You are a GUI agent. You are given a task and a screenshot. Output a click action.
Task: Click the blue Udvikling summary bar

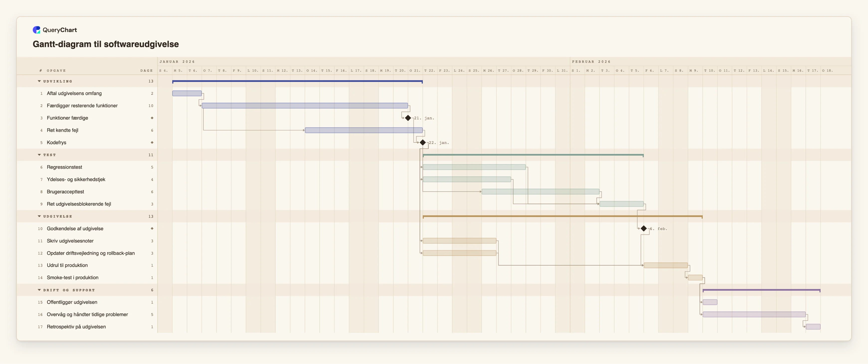[x=298, y=81]
